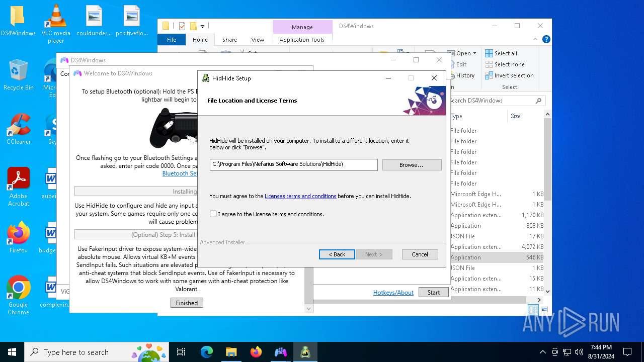Go Back in HidHide Setup

coord(337,254)
